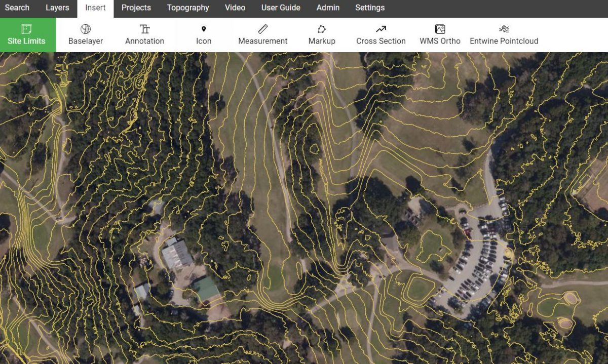Activate the WMS Ortho imagery tool
The height and width of the screenshot is (364, 608).
pos(440,34)
